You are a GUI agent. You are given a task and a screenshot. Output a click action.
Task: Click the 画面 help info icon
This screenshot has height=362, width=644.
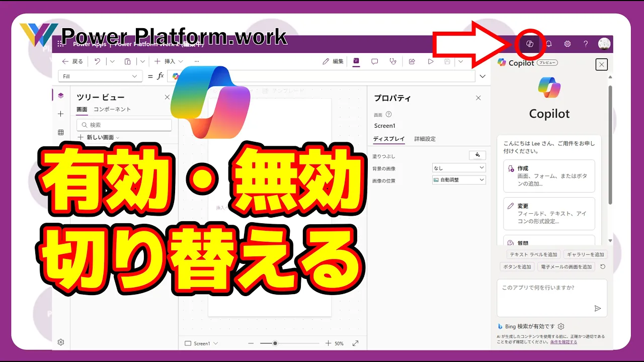point(388,115)
